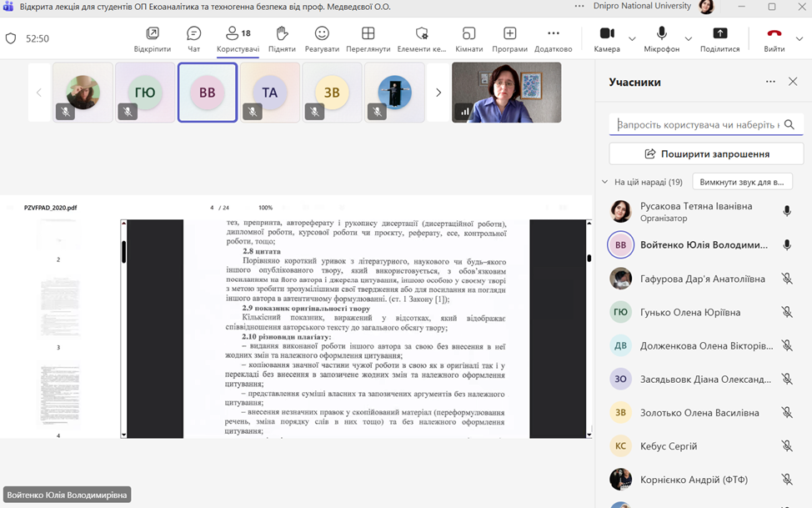The width and height of the screenshot is (812, 508).
Task: Open the dropdown arrow next to Камера
Action: coord(632,38)
